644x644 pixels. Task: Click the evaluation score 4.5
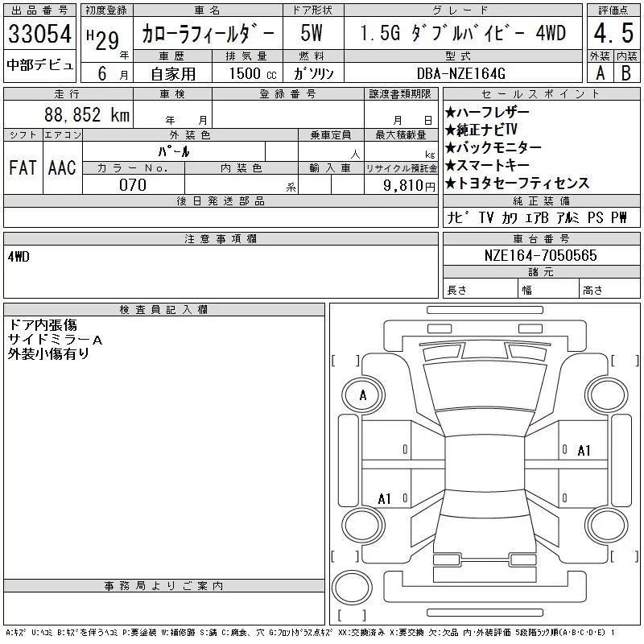coord(613,33)
